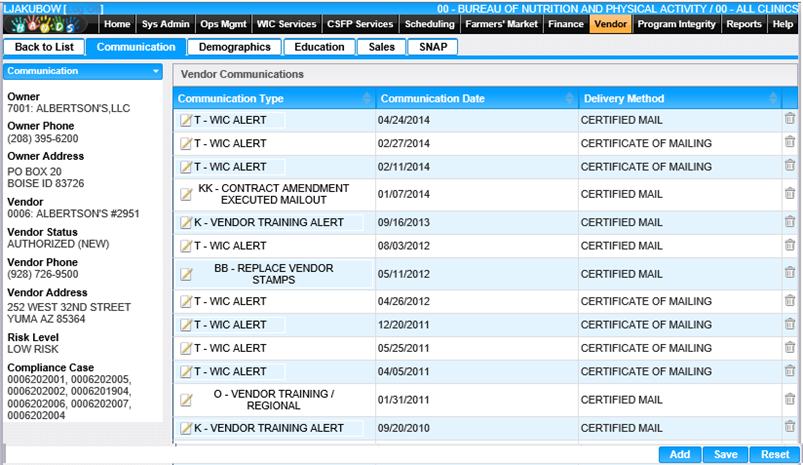Open the HANDS logo home icon
This screenshot has height=465, width=803.
pyautogui.click(x=45, y=24)
